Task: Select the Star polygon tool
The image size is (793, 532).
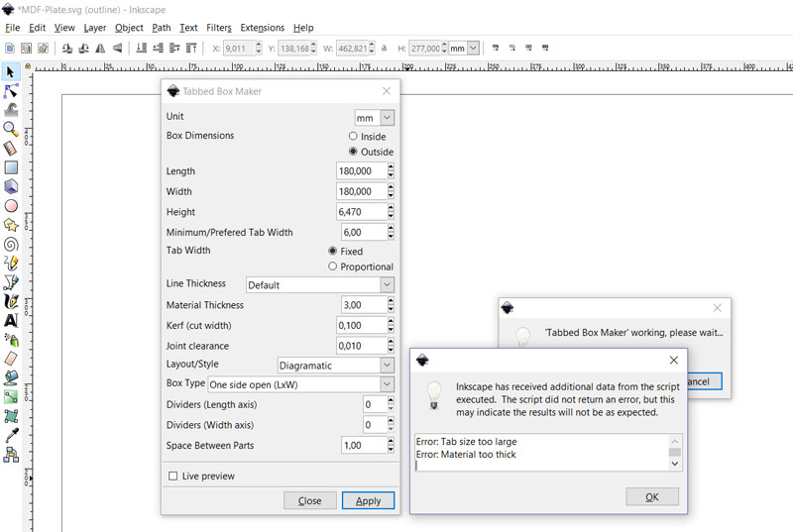Action: pos(11,225)
